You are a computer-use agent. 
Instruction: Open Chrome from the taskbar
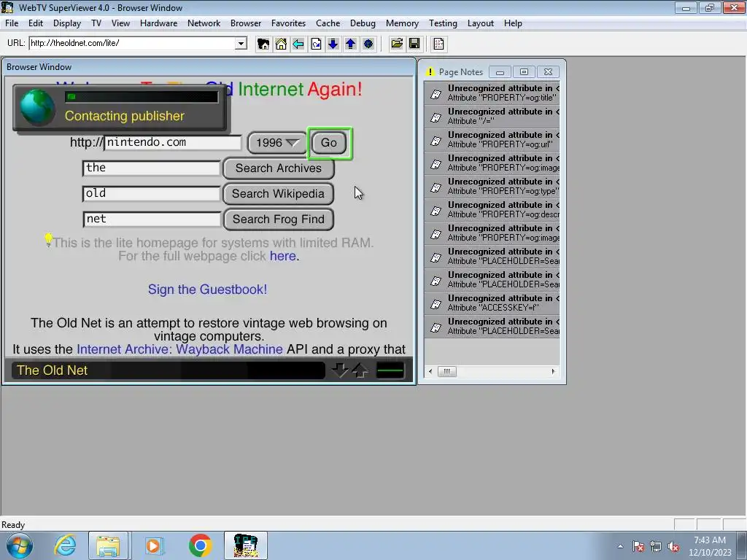200,545
